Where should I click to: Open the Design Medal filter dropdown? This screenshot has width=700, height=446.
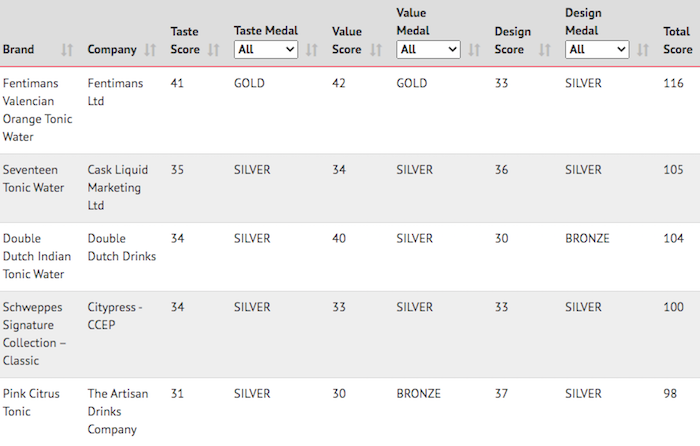point(597,50)
